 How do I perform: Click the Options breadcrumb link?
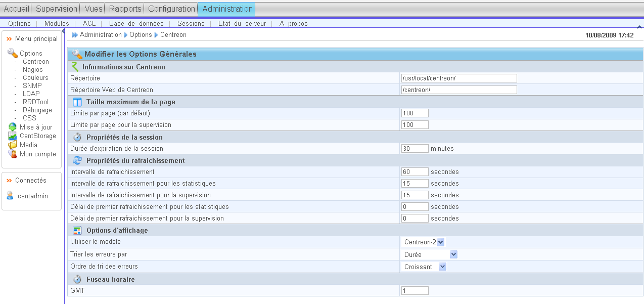point(141,35)
